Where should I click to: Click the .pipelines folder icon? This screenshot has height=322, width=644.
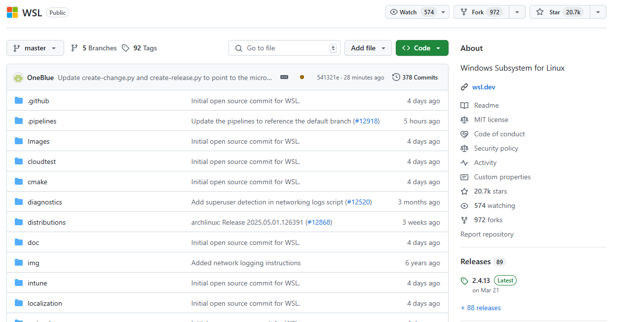pos(19,121)
